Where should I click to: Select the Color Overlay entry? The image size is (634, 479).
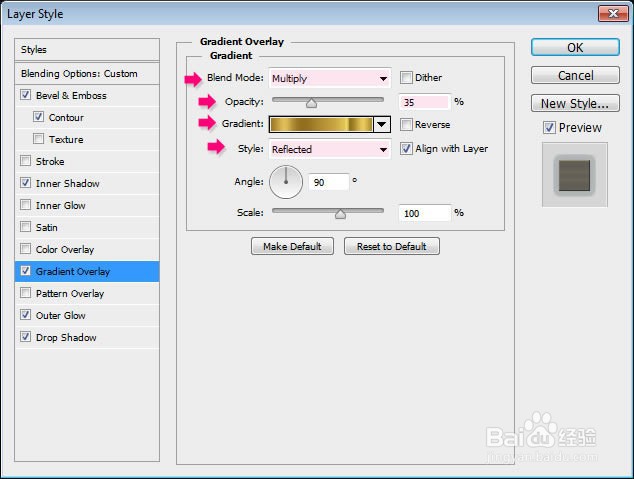(x=65, y=249)
